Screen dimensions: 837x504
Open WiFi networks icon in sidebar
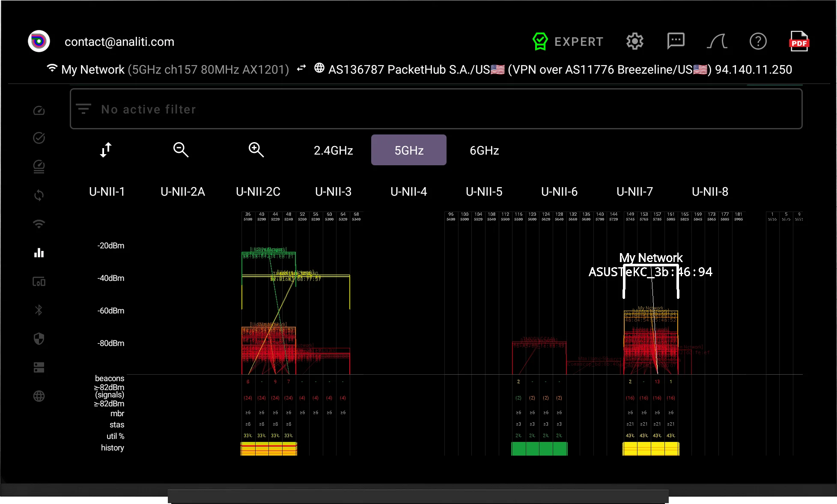pos(39,224)
